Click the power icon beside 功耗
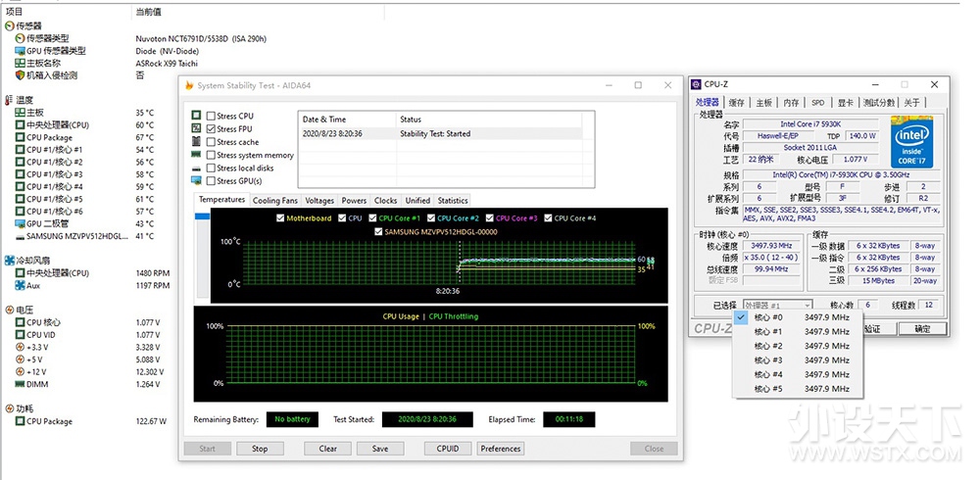 pyautogui.click(x=10, y=408)
